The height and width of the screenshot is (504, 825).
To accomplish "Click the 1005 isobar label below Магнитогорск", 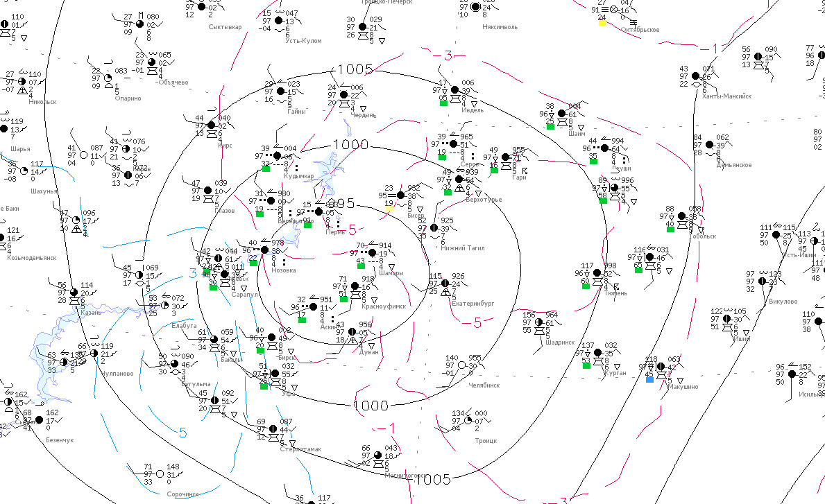I will pos(432,479).
